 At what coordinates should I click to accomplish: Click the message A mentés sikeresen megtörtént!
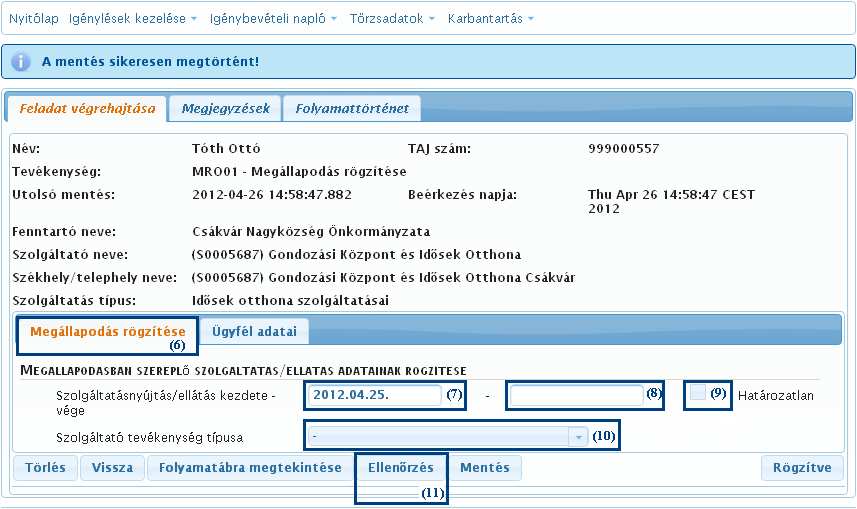tap(150, 62)
